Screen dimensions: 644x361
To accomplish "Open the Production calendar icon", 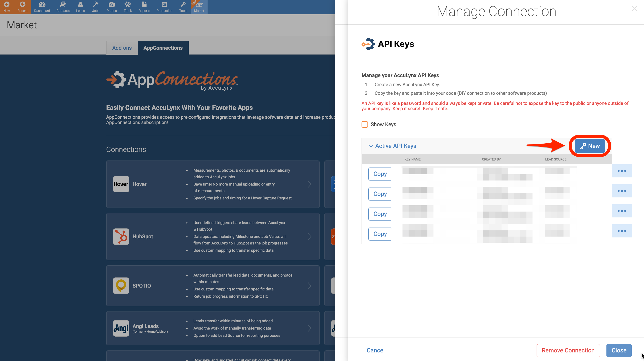I will (x=164, y=4).
